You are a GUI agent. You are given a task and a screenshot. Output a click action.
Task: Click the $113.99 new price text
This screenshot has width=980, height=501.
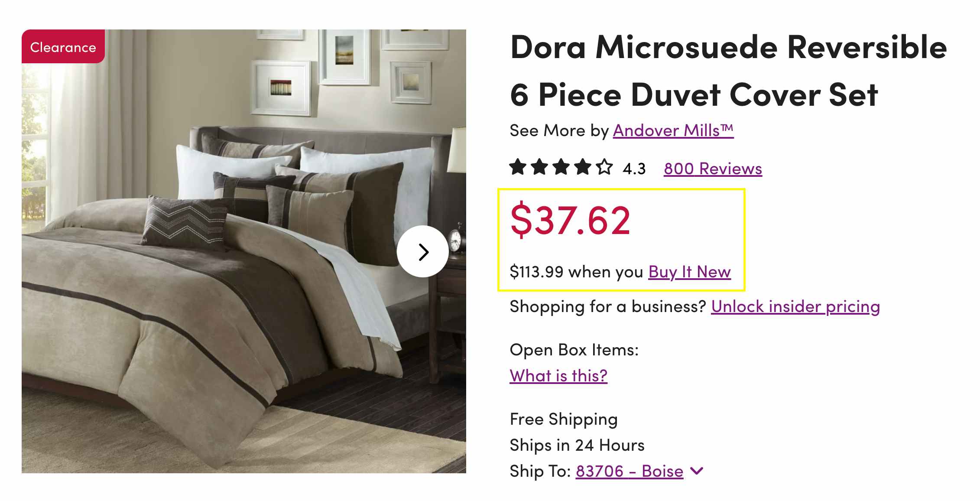point(536,272)
